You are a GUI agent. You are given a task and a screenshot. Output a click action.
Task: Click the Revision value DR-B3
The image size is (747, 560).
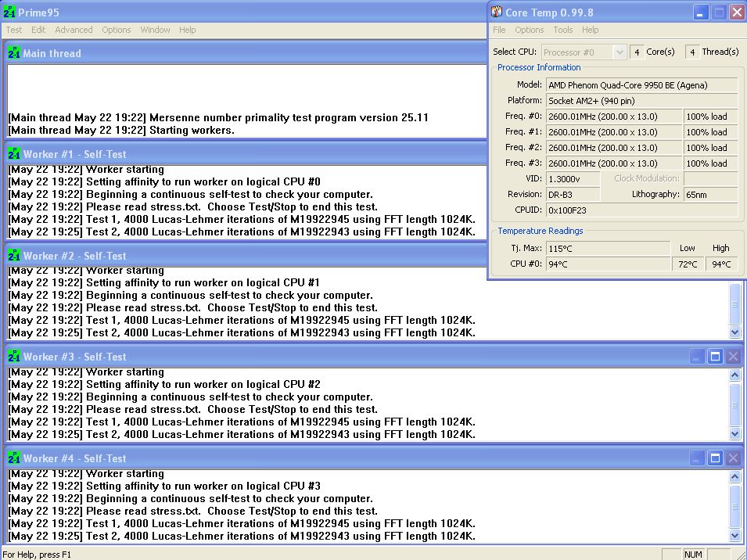point(573,194)
